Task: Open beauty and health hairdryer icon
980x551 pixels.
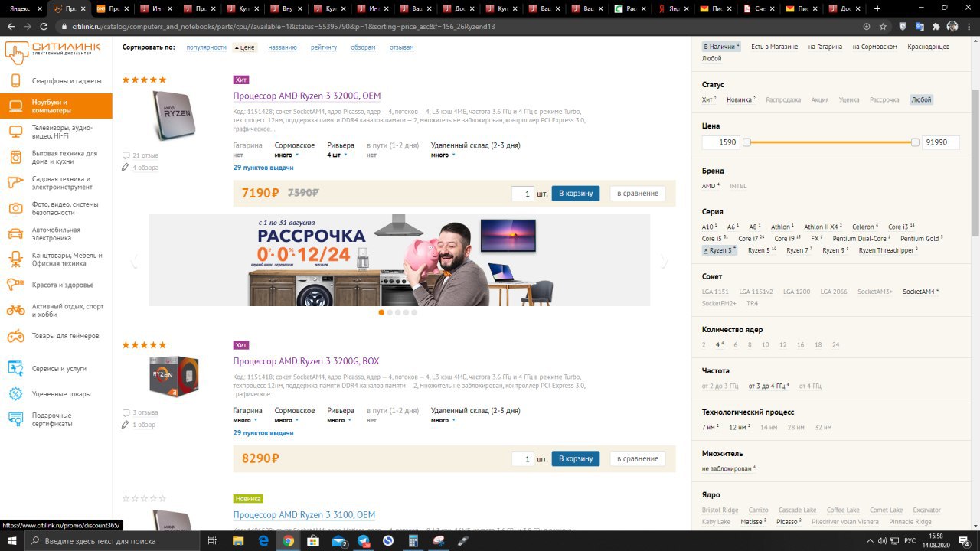Action: click(x=15, y=285)
